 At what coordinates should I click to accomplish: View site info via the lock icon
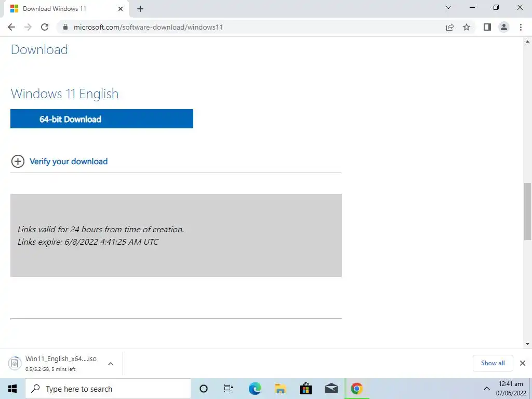[65, 27]
